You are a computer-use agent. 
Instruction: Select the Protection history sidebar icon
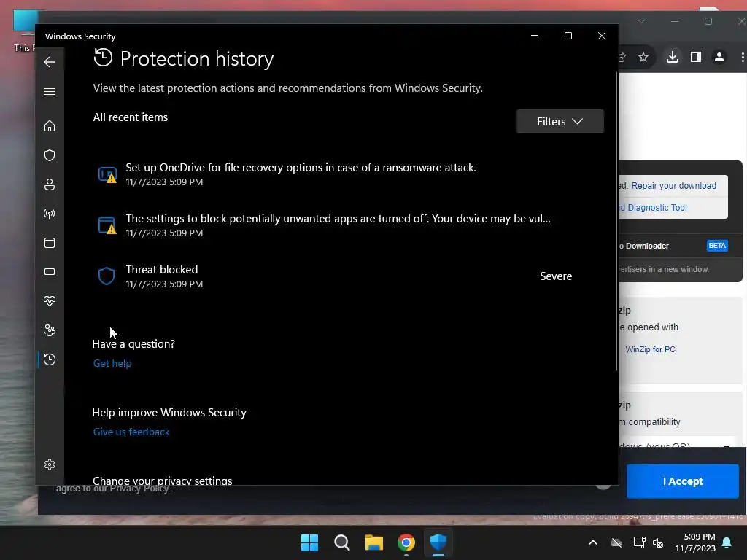tap(50, 359)
